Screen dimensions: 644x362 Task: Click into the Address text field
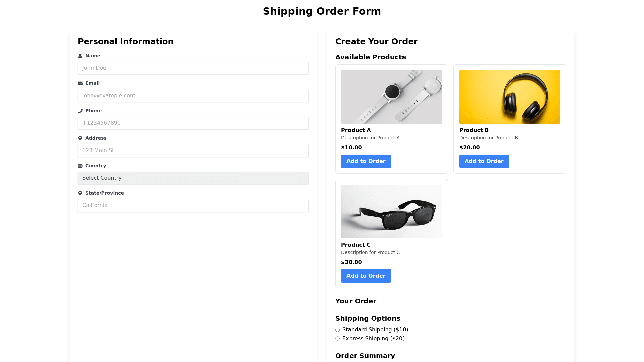click(193, 150)
